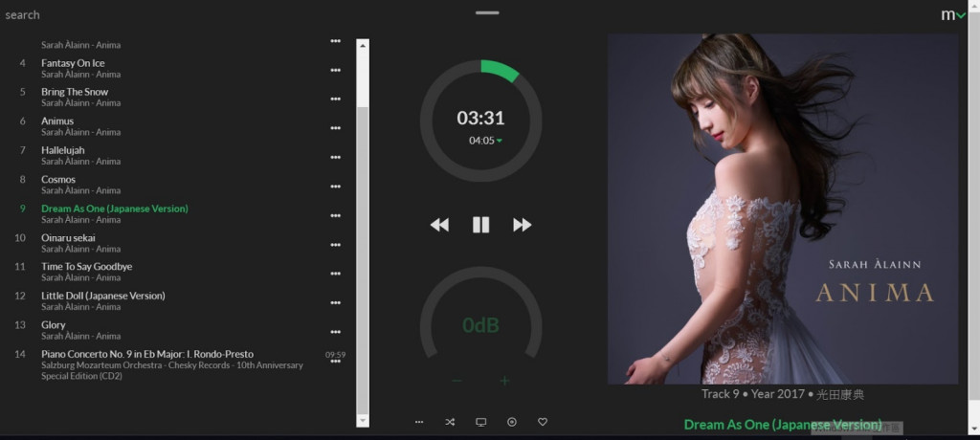This screenshot has width=980, height=440.
Task: Open options menu for Little Doll
Action: (336, 302)
